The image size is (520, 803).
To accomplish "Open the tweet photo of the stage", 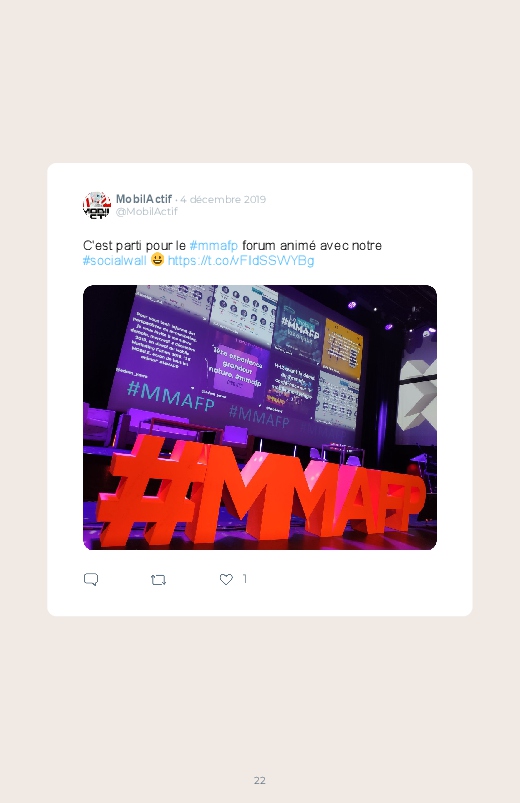I will pos(260,417).
